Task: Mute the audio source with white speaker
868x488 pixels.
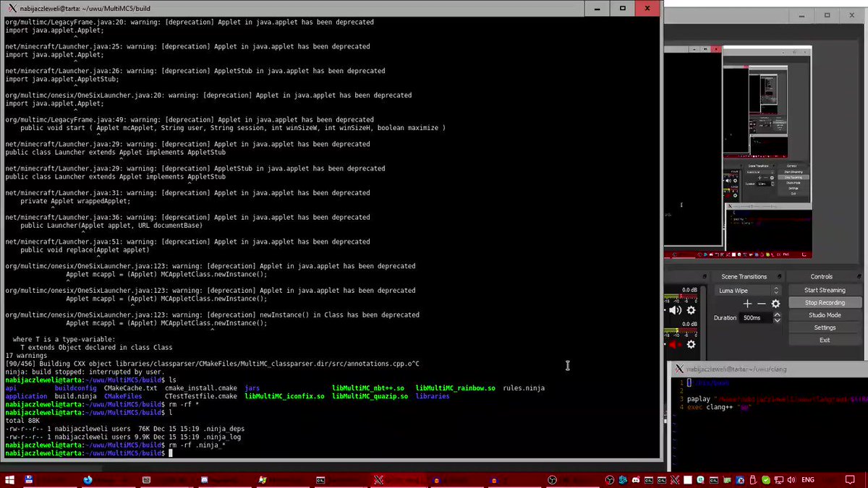Action: [x=675, y=310]
